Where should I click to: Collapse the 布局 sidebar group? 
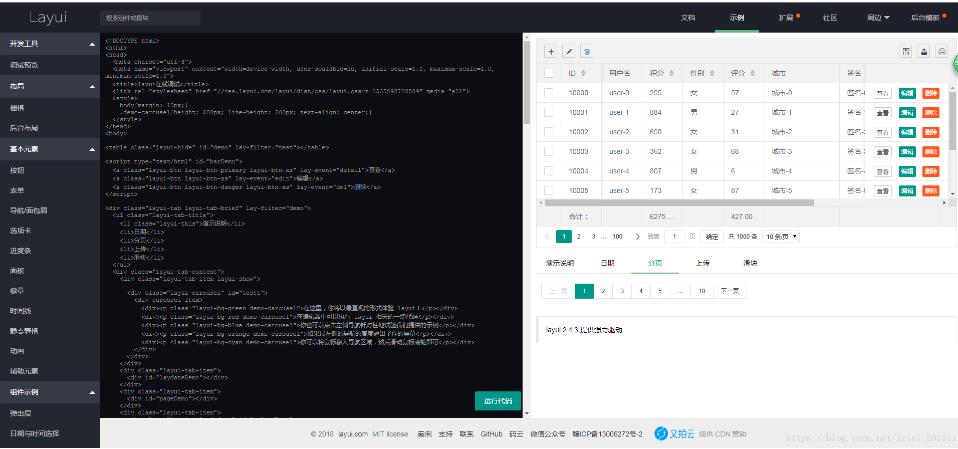click(49, 87)
